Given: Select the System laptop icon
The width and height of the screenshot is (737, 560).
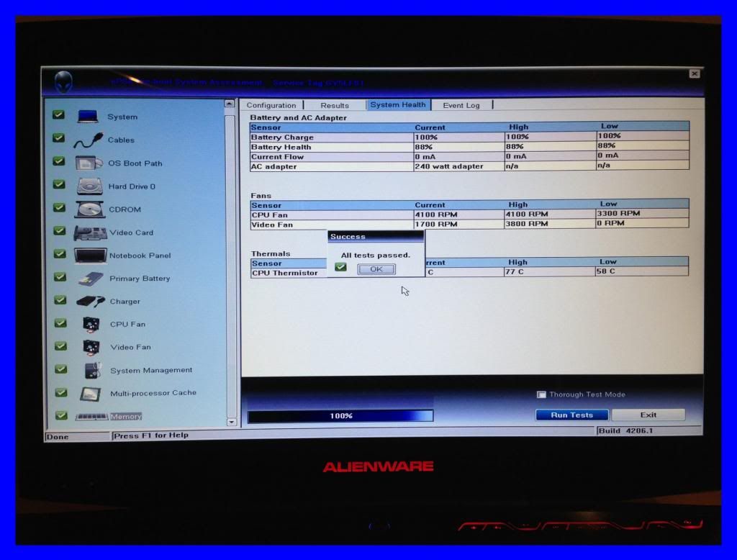Looking at the screenshot, I should tap(88, 116).
